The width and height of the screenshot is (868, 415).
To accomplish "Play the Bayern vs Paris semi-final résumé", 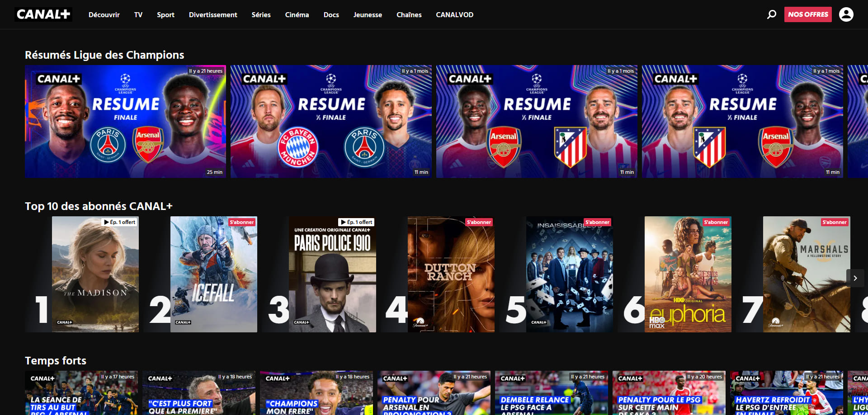I will (x=331, y=121).
